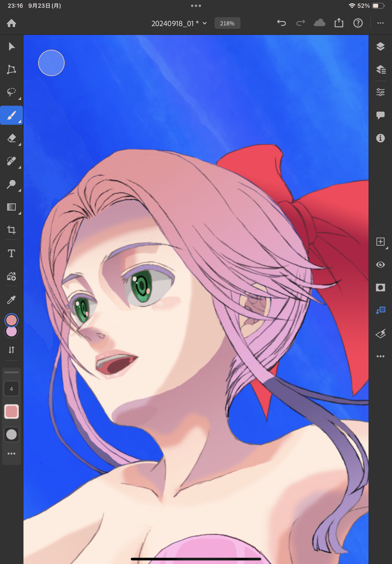Open filters and adjustments icon
Image resolution: width=392 pixels, height=564 pixels.
coord(381,333)
